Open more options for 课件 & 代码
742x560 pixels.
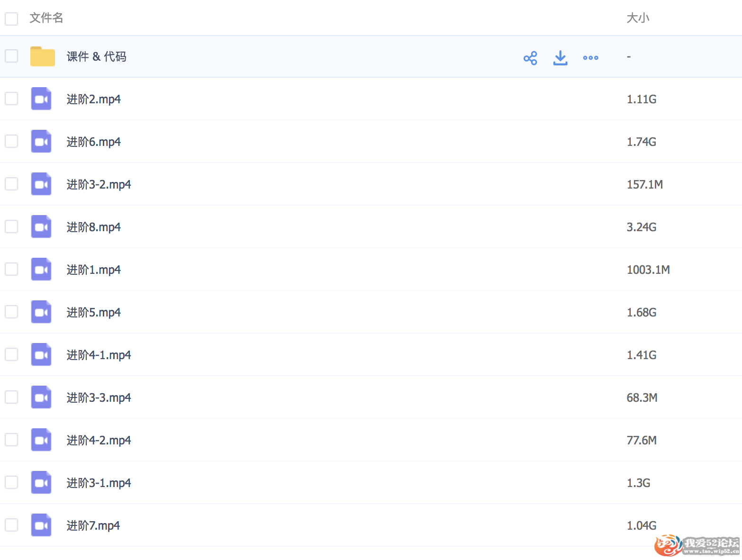pos(590,58)
